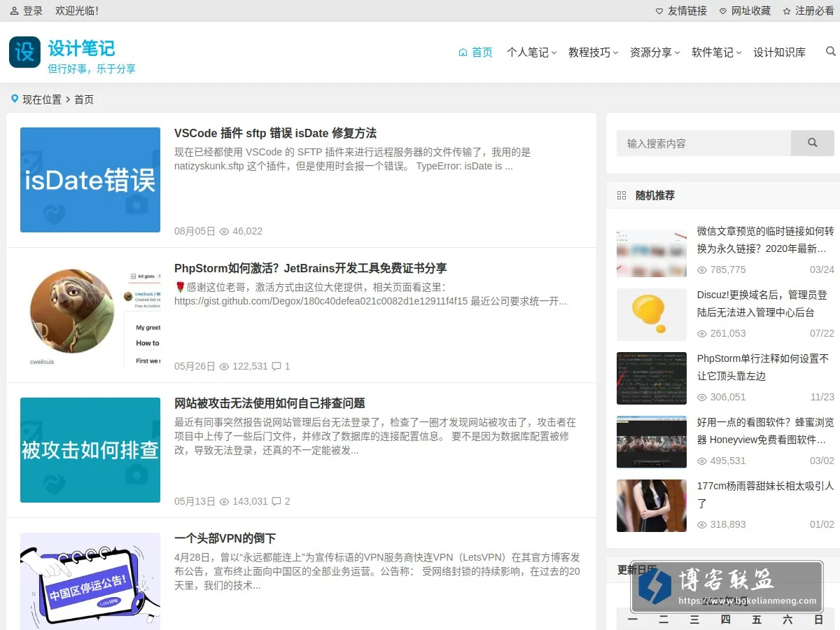Open the 资源分享 menu label
The height and width of the screenshot is (630, 840).
(651, 52)
